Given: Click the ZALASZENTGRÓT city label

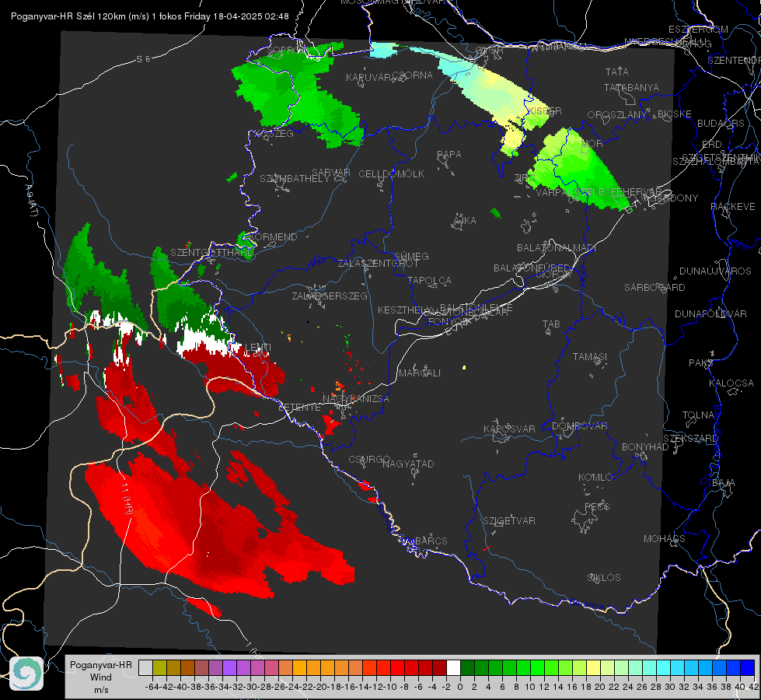Looking at the screenshot, I should tap(378, 264).
